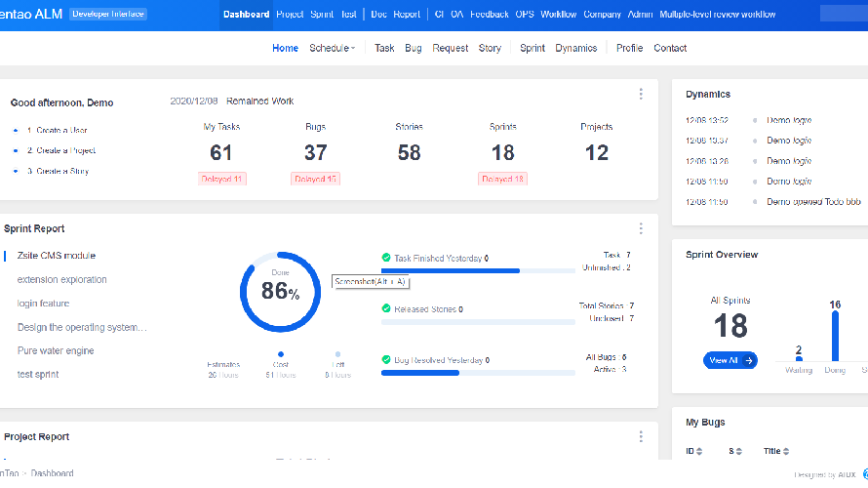Sort My Bugs by Title column

(x=777, y=451)
